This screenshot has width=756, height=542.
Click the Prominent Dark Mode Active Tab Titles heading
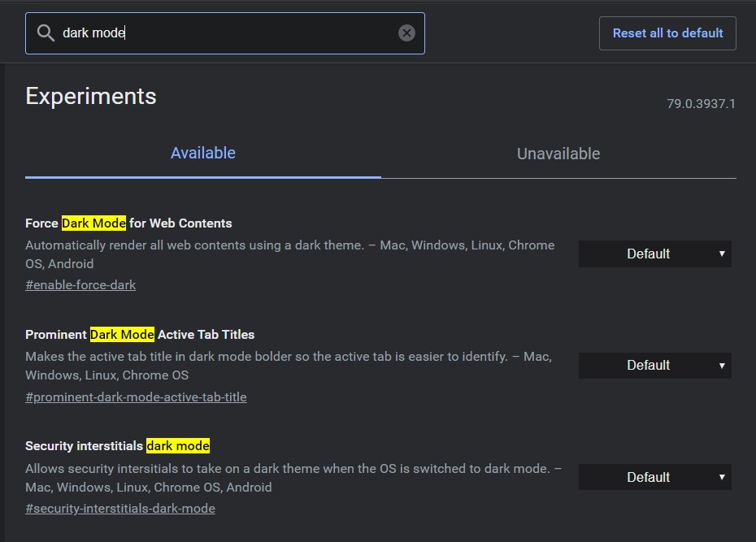140,334
